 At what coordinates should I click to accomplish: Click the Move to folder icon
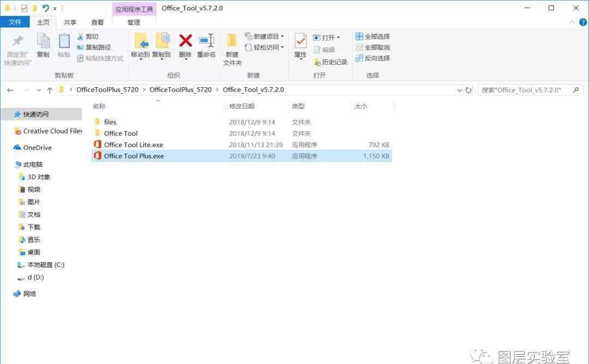141,40
